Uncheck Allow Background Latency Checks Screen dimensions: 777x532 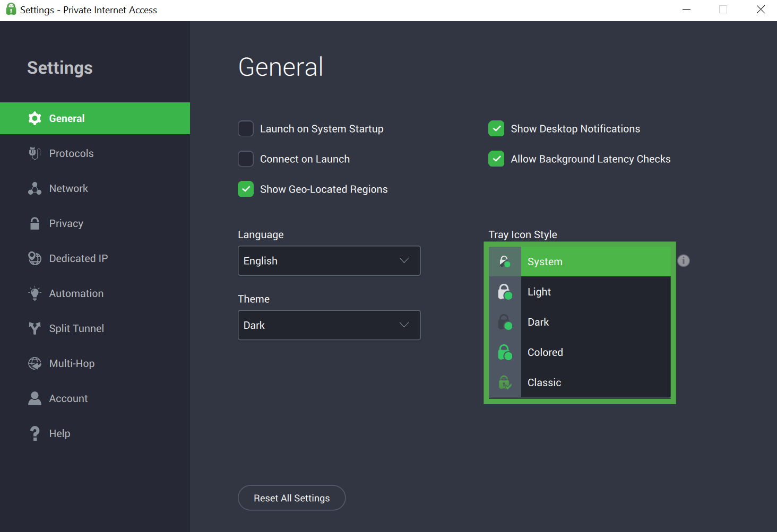pos(496,159)
